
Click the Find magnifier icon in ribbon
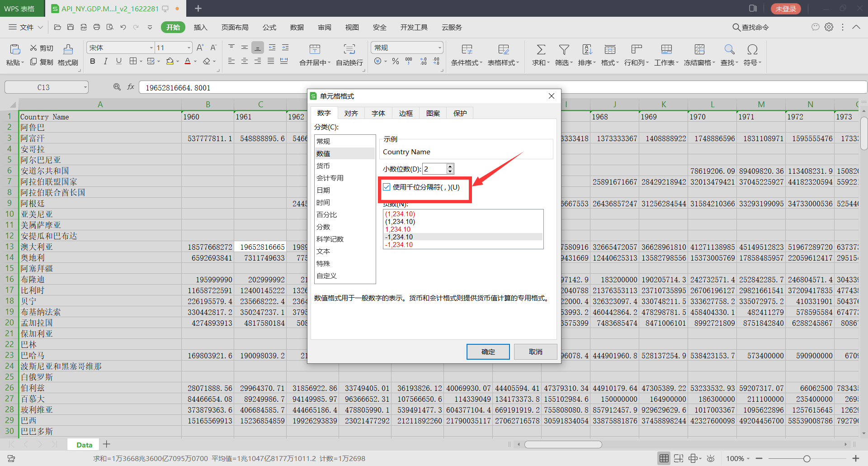point(729,49)
